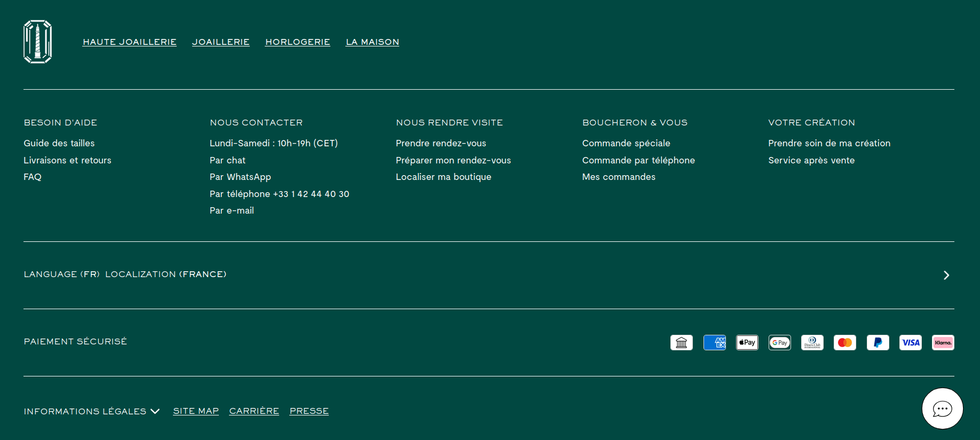Click the Boucheron logo emblem
The width and height of the screenshot is (980, 440).
(x=37, y=42)
